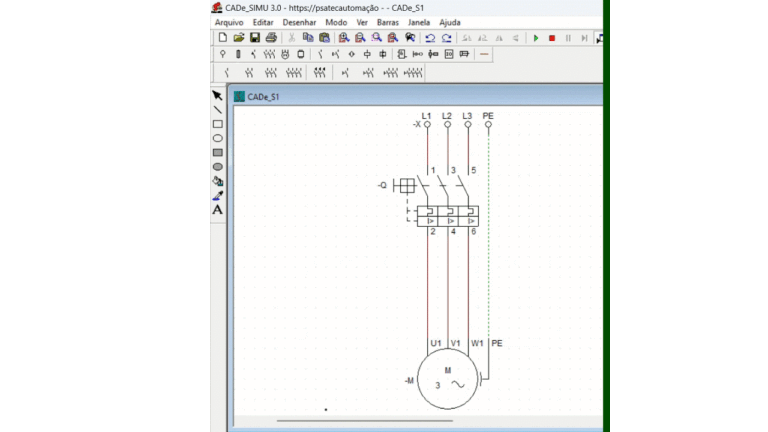Step the simulation forward
The width and height of the screenshot is (768, 432).
point(584,38)
